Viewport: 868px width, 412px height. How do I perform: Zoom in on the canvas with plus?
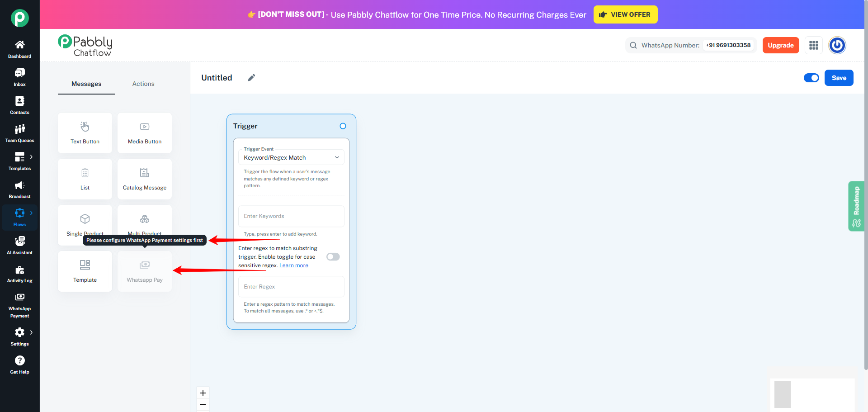tap(203, 393)
